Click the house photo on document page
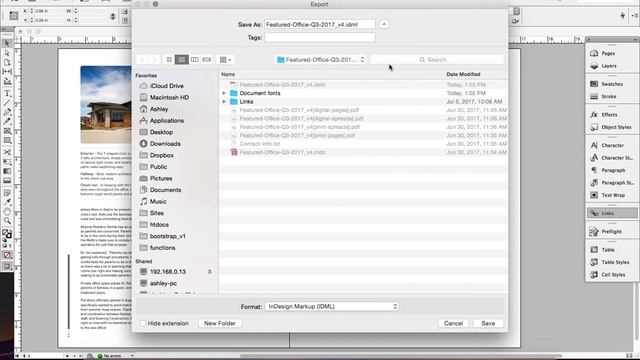The width and height of the screenshot is (640, 360). [x=106, y=104]
